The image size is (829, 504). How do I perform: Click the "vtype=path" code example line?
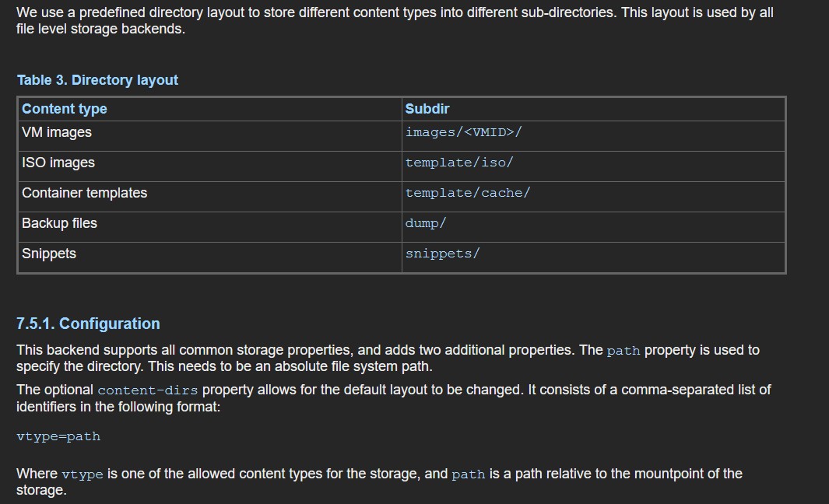[58, 436]
